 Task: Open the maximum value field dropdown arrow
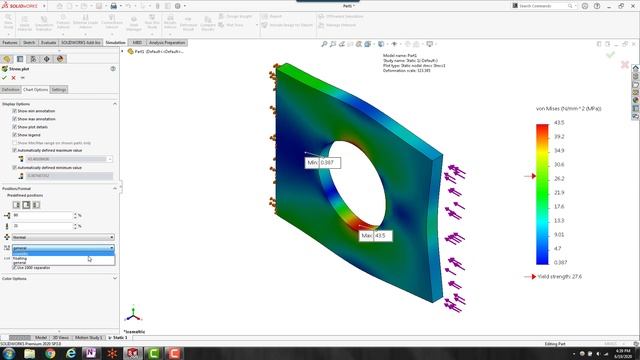[110, 159]
